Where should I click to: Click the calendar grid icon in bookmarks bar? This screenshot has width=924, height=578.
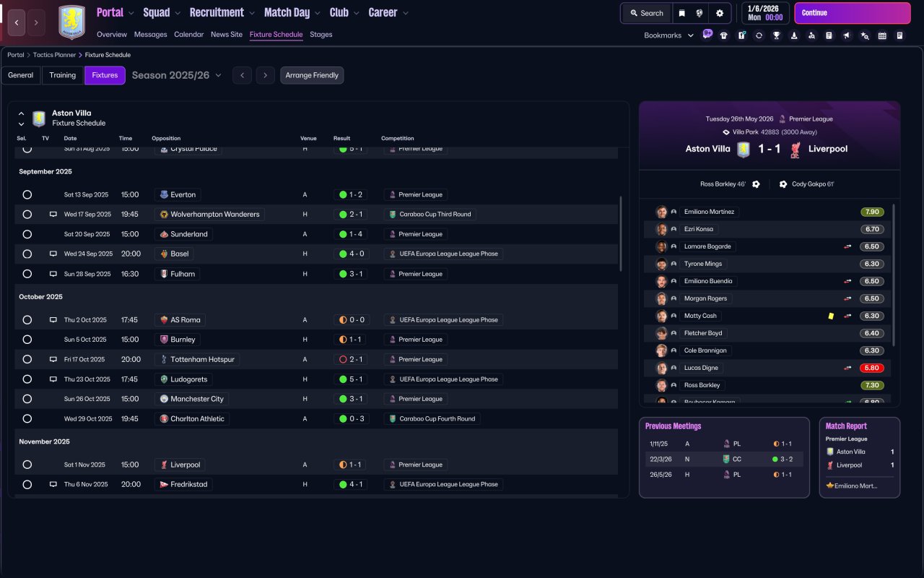(882, 35)
